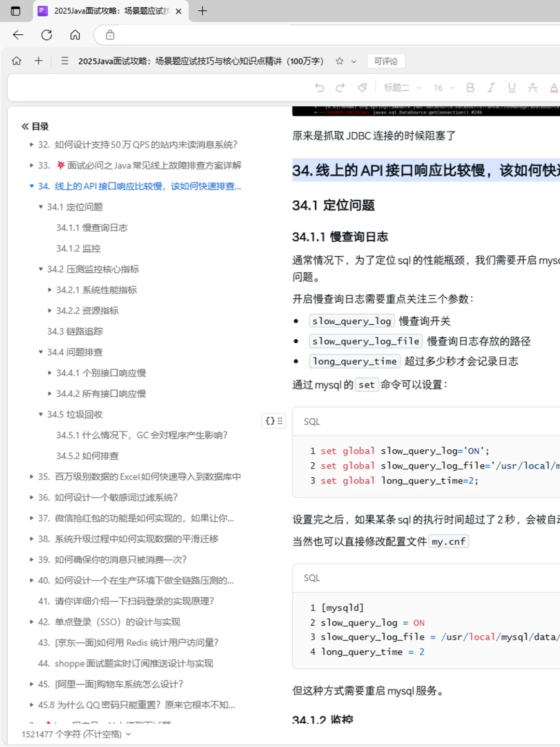Go to 39. 消息只被消费一次 outline item
This screenshot has width=560, height=747.
click(x=112, y=560)
